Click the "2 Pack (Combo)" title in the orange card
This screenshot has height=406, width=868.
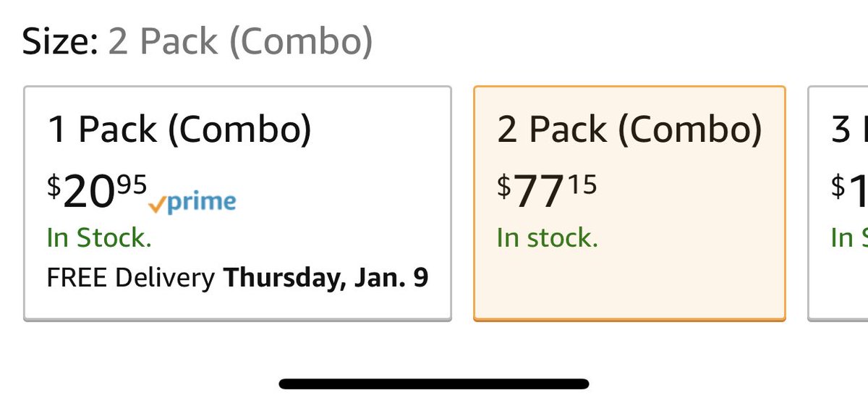click(x=629, y=131)
